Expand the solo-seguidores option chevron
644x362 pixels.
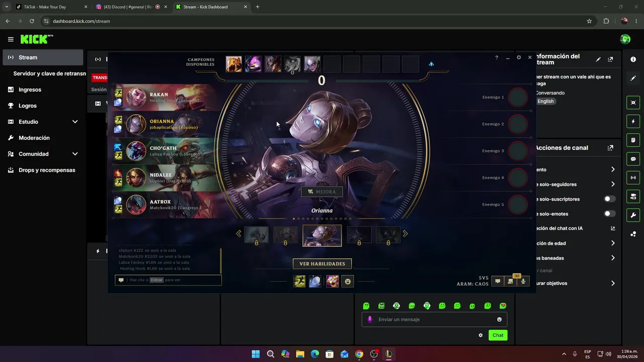pos(613,185)
